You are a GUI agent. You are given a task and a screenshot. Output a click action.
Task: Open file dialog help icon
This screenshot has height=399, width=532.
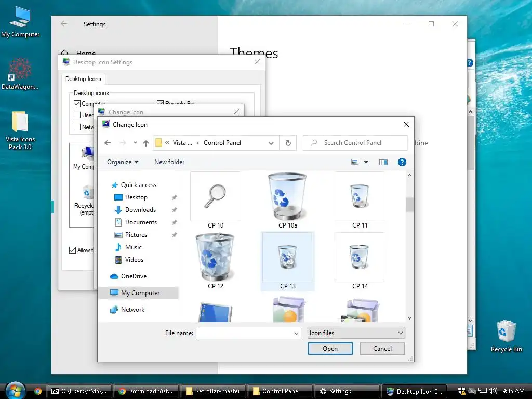point(402,162)
